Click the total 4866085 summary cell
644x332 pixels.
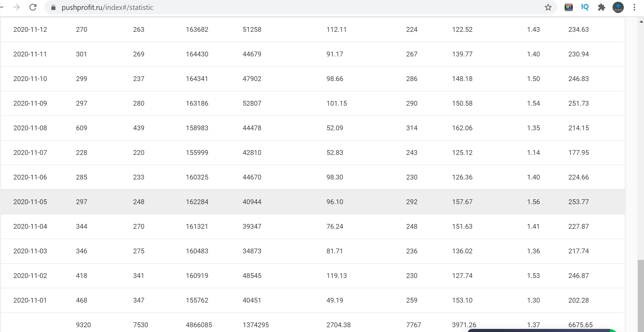pos(199,325)
